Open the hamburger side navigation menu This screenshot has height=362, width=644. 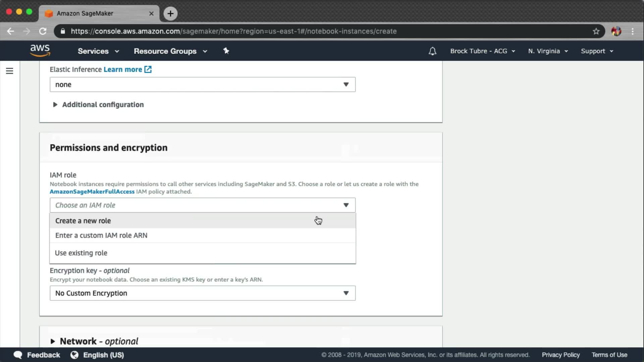[x=10, y=71]
